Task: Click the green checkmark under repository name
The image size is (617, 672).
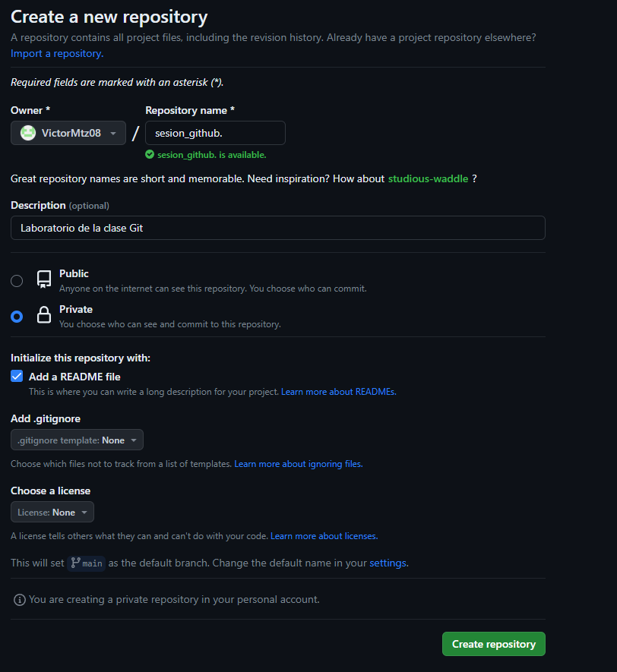Action: coord(150,154)
